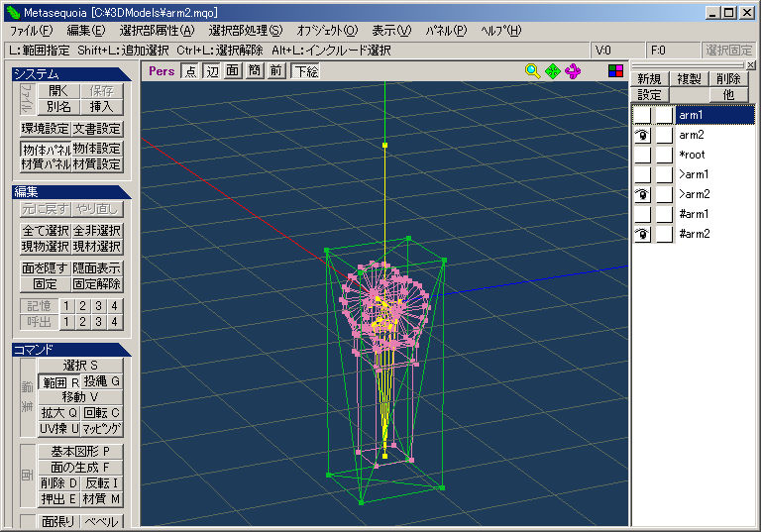Toggle visibility box for *root object
761x532 pixels.
(642, 155)
